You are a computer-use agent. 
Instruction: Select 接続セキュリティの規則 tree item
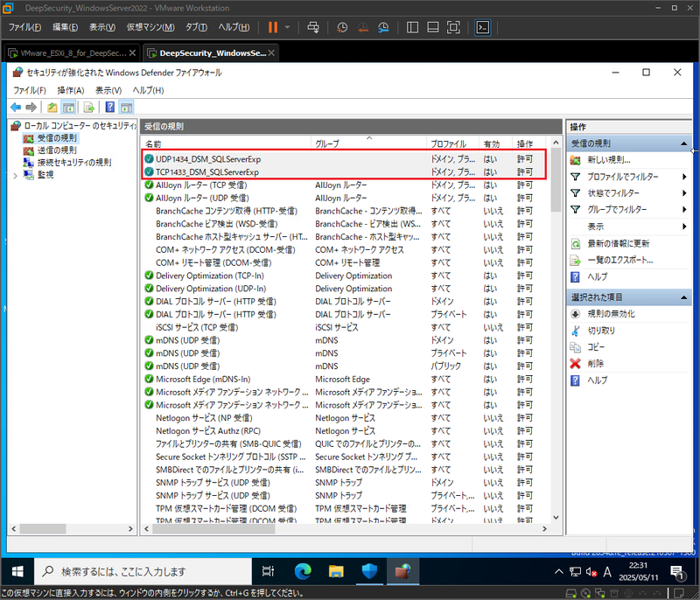(74, 163)
